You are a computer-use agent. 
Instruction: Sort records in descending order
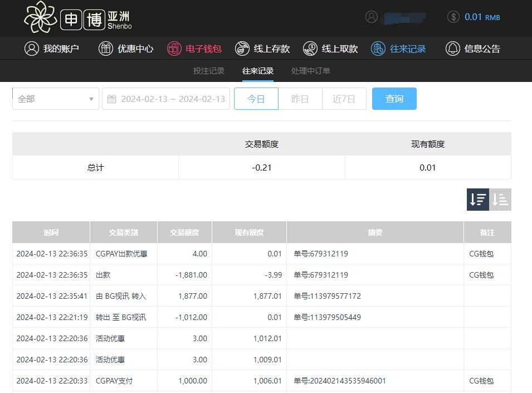(477, 199)
